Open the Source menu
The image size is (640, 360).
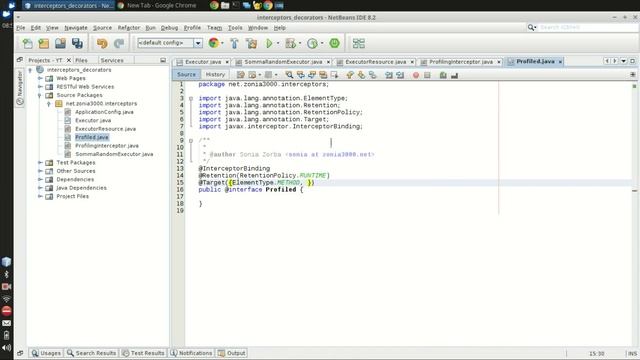pos(102,28)
